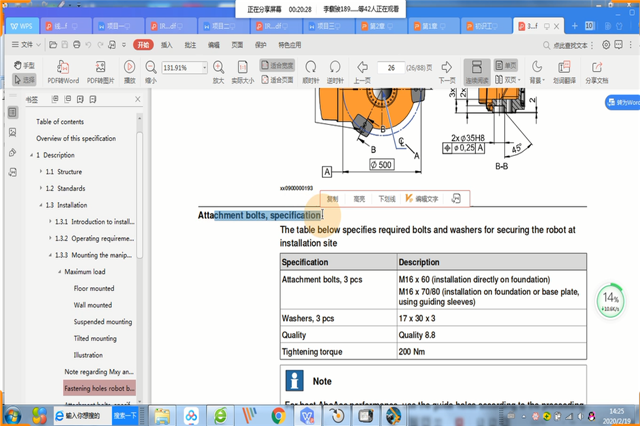Click the next page arrow
Viewport: 640px width, 426px height.
coord(447,67)
